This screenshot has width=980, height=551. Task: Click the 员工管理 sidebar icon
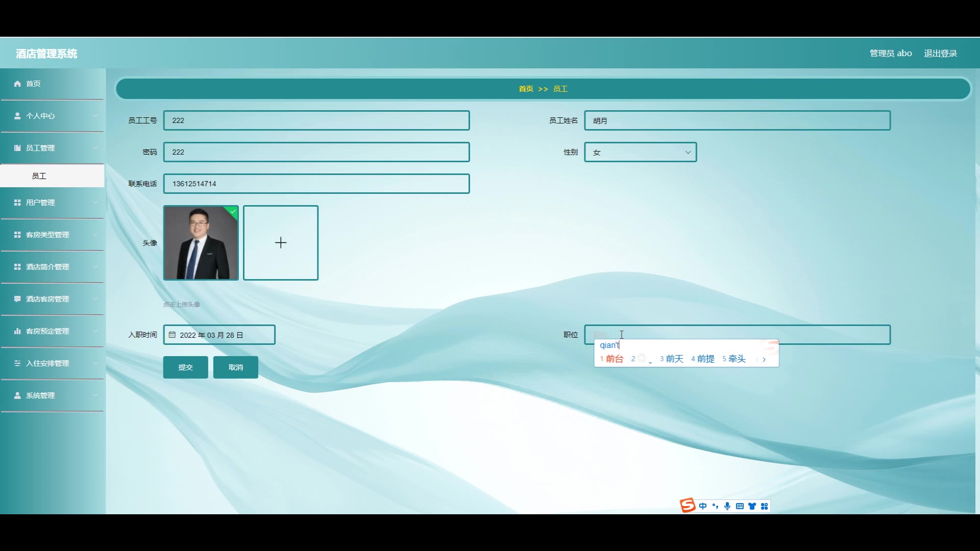pos(17,148)
